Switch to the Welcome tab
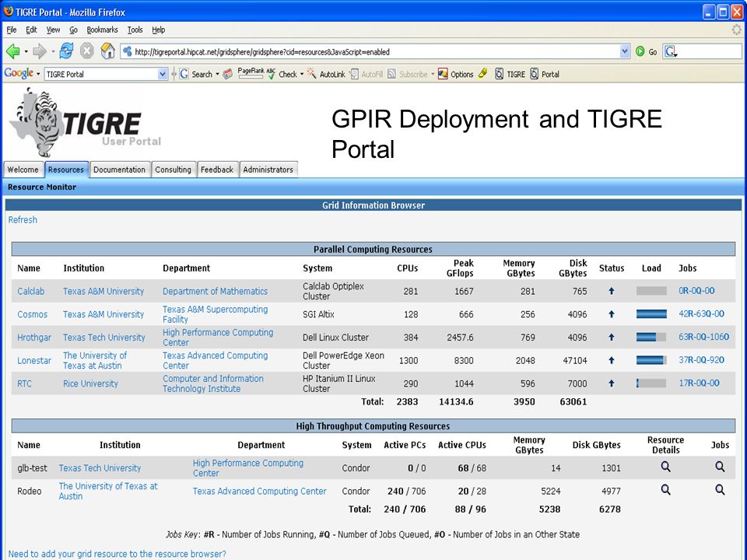 click(x=23, y=170)
